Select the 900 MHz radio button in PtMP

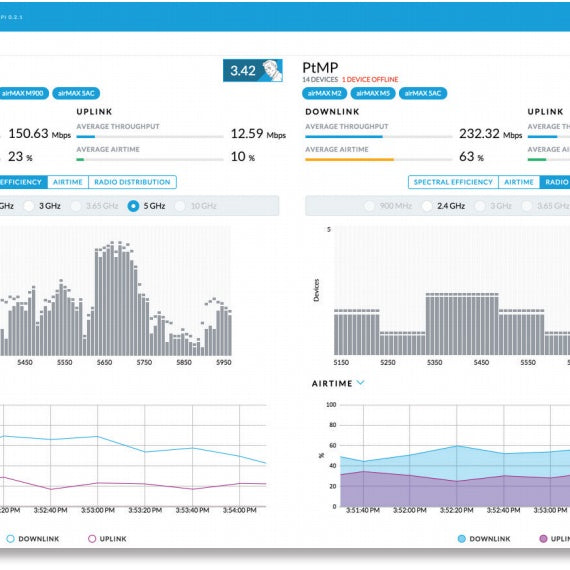click(369, 206)
